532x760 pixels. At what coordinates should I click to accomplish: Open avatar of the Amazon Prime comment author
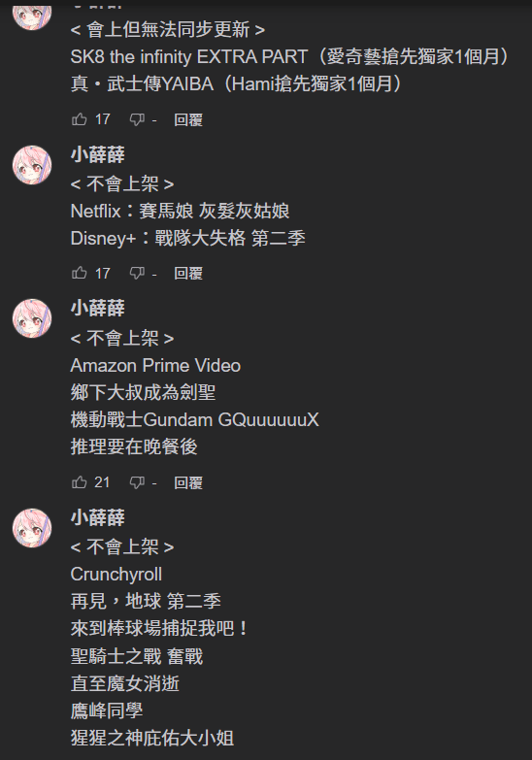point(32,318)
